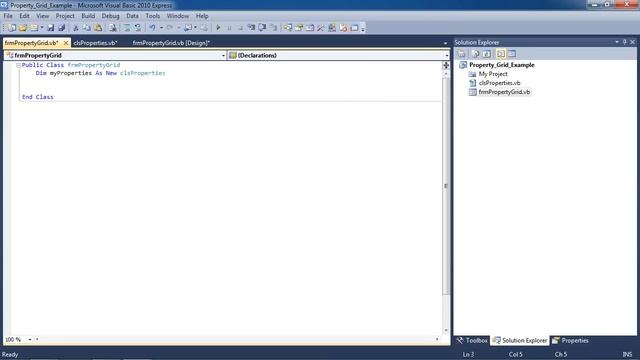This screenshot has height=360, width=640.
Task: Click the Stop Debugging icon
Action: tap(240, 28)
